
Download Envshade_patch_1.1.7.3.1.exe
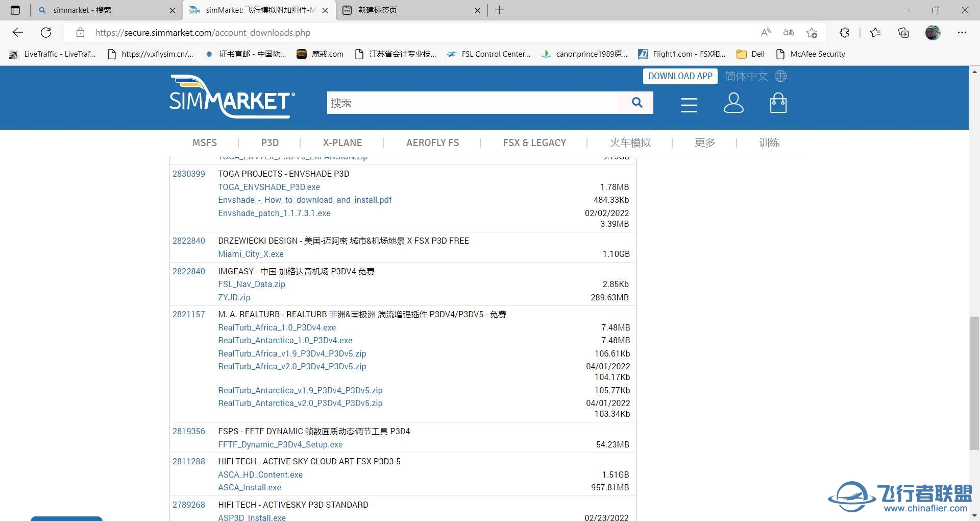coord(274,213)
